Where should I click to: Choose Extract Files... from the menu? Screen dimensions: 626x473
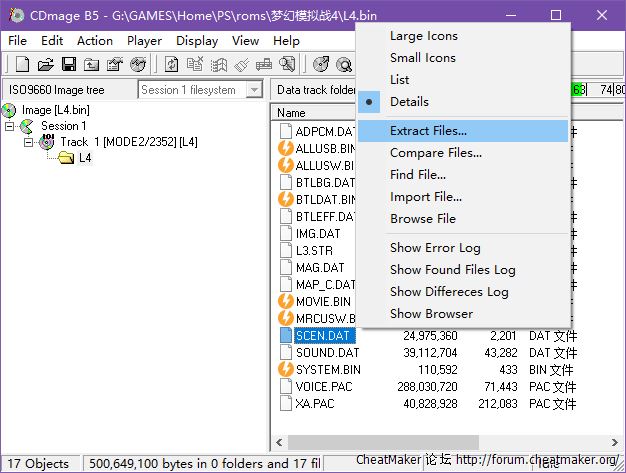pyautogui.click(x=428, y=131)
